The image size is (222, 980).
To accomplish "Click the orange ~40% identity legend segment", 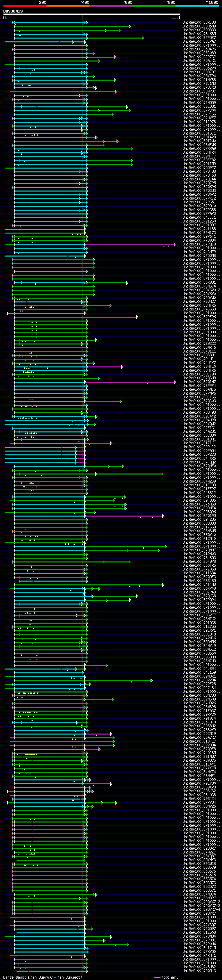I will click(x=68, y=6).
